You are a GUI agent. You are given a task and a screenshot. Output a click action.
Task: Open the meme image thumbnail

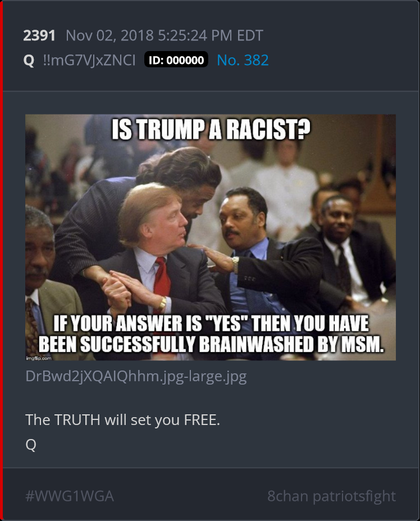coord(211,237)
